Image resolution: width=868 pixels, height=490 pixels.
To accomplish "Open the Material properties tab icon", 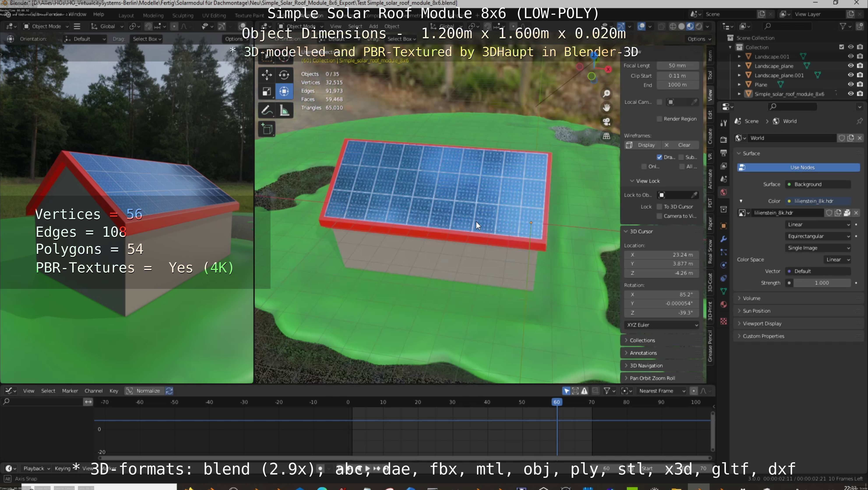I will coord(723,304).
